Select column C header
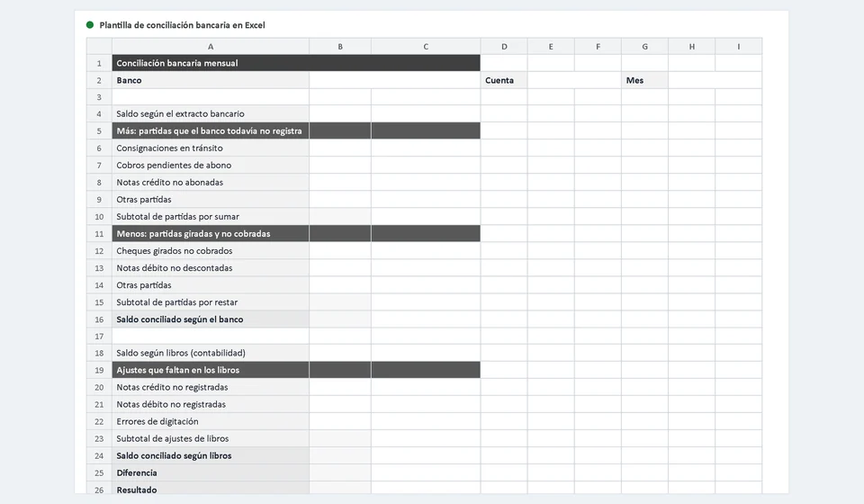The height and width of the screenshot is (504, 864). pos(426,46)
